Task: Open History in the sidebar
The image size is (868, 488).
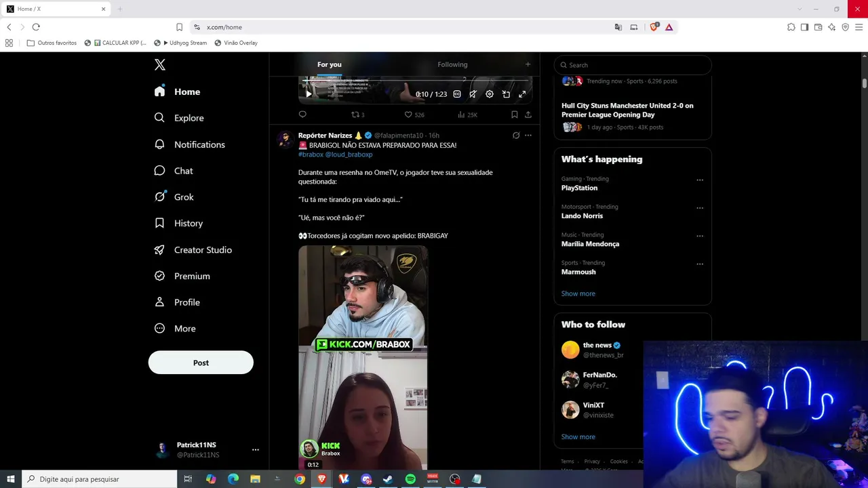Action: (178, 223)
